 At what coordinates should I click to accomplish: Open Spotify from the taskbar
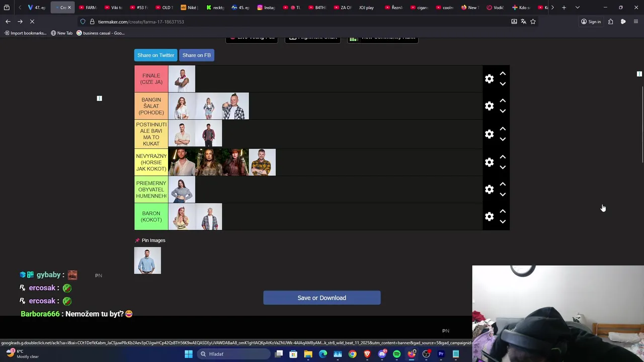pyautogui.click(x=396, y=354)
